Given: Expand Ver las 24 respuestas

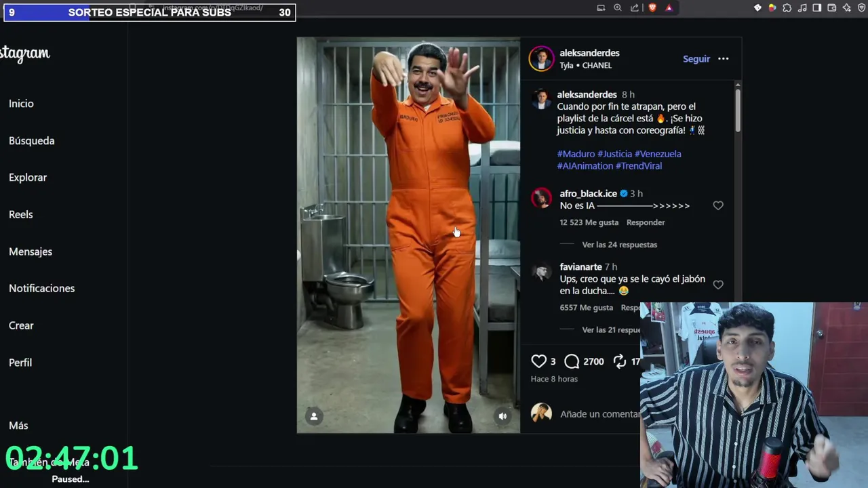Looking at the screenshot, I should (x=620, y=245).
